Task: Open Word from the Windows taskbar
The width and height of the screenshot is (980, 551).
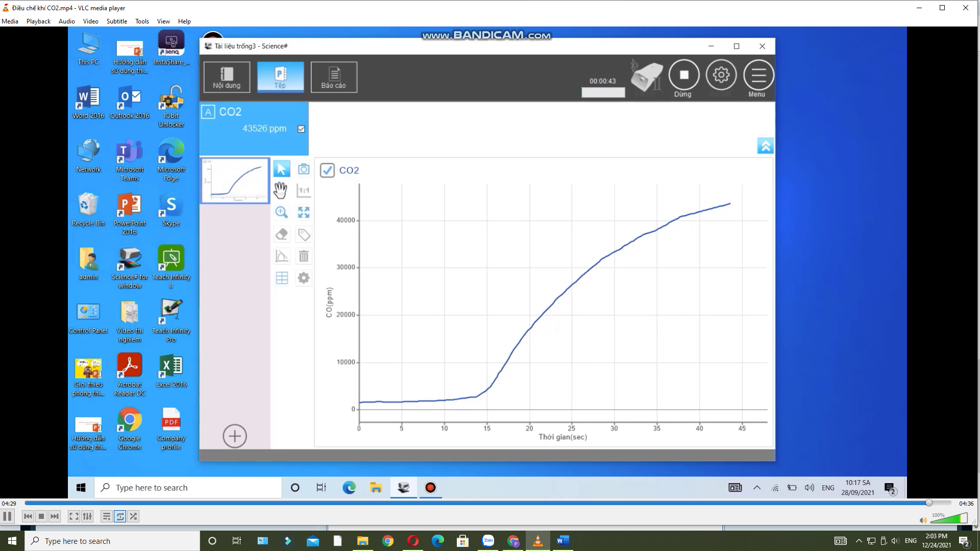Action: click(563, 541)
